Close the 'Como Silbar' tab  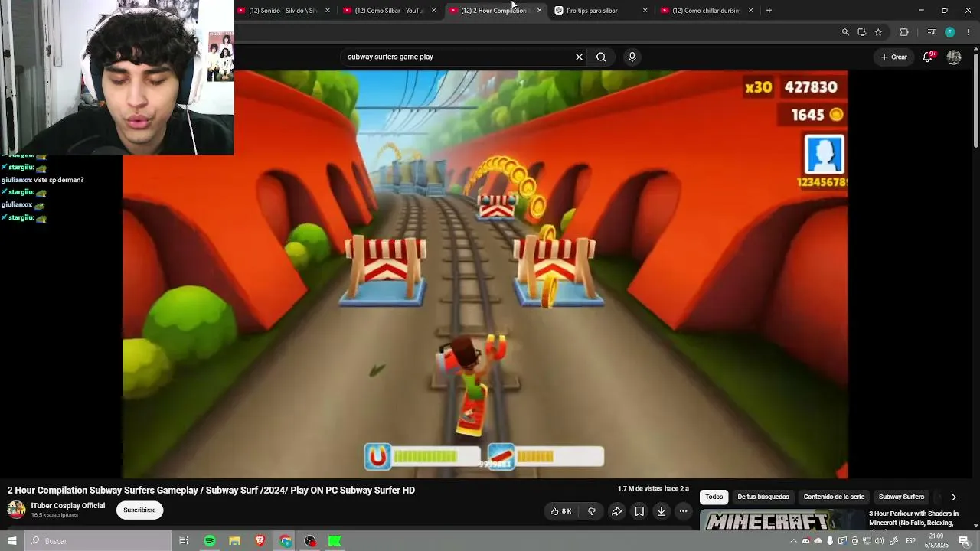(x=433, y=11)
